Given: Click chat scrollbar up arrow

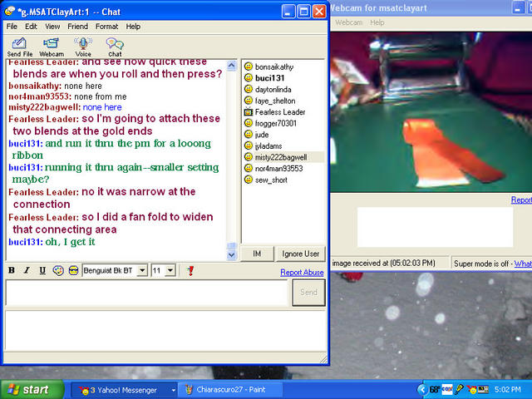Looking at the screenshot, I should click(231, 66).
